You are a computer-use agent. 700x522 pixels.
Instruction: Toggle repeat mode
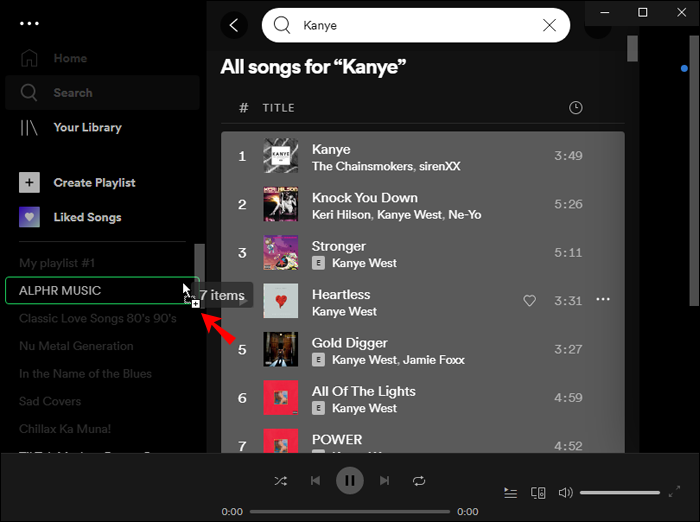pos(419,481)
